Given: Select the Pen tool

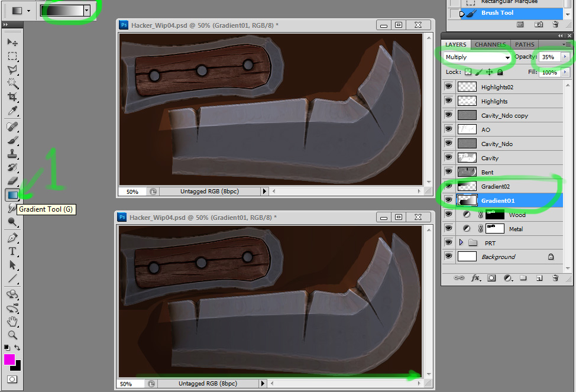Looking at the screenshot, I should (12, 238).
